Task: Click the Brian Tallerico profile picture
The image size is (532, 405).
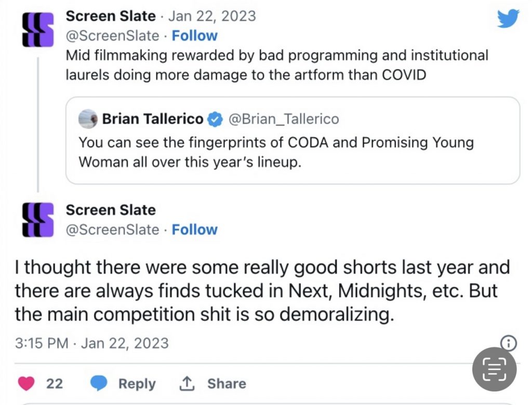Action: pos(88,119)
